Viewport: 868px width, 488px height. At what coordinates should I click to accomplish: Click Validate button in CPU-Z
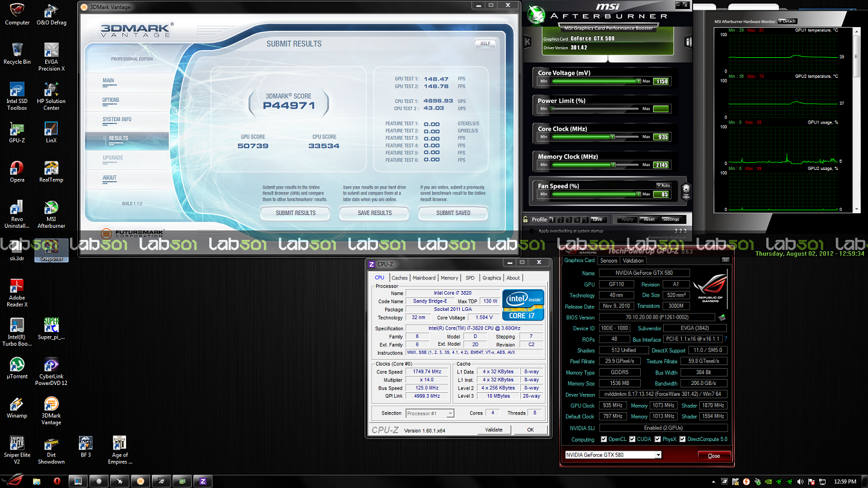[494, 430]
